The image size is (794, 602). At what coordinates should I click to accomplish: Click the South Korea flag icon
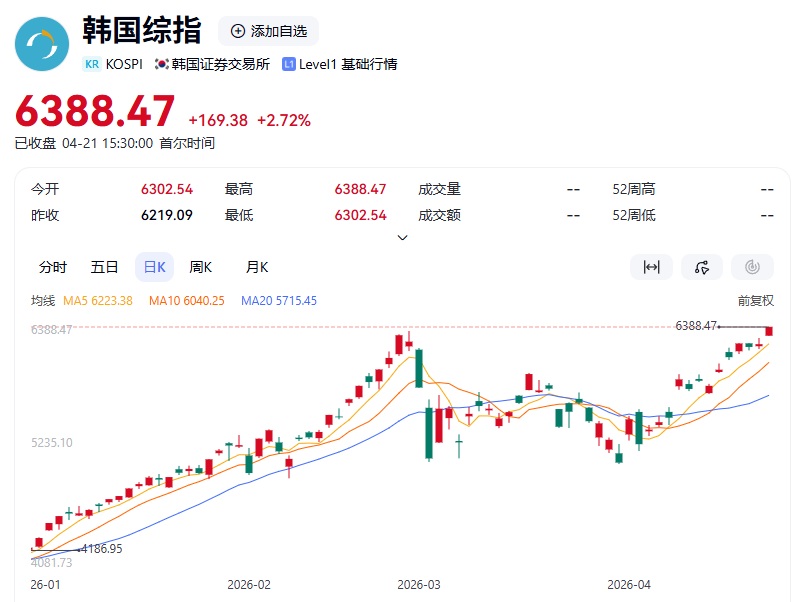[x=161, y=64]
